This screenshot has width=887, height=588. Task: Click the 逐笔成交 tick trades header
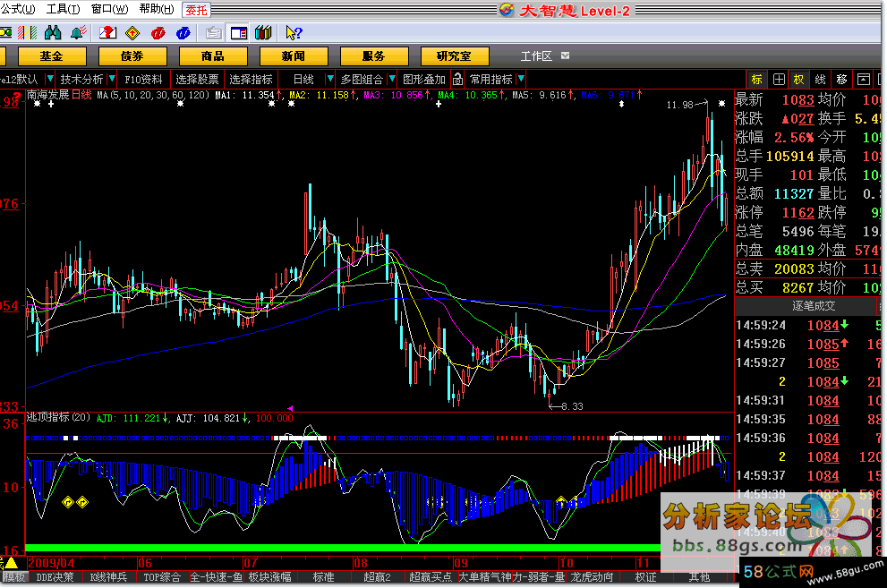click(x=814, y=306)
